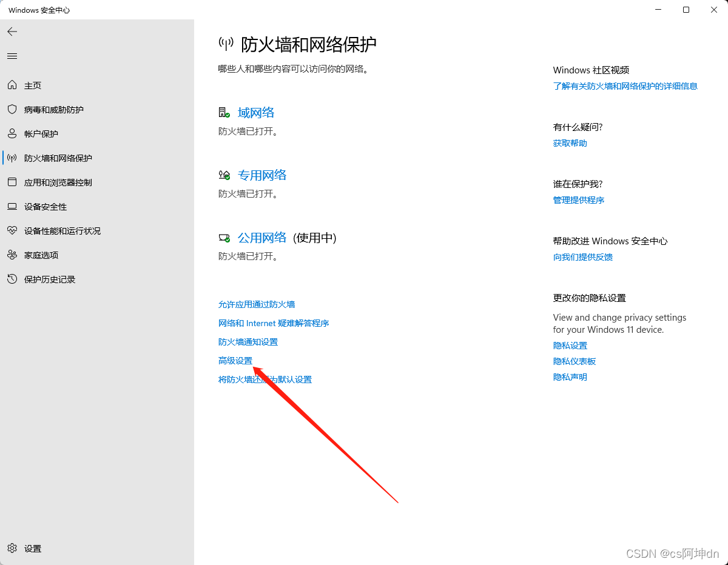Open the 隐私声明 link

[x=570, y=377]
